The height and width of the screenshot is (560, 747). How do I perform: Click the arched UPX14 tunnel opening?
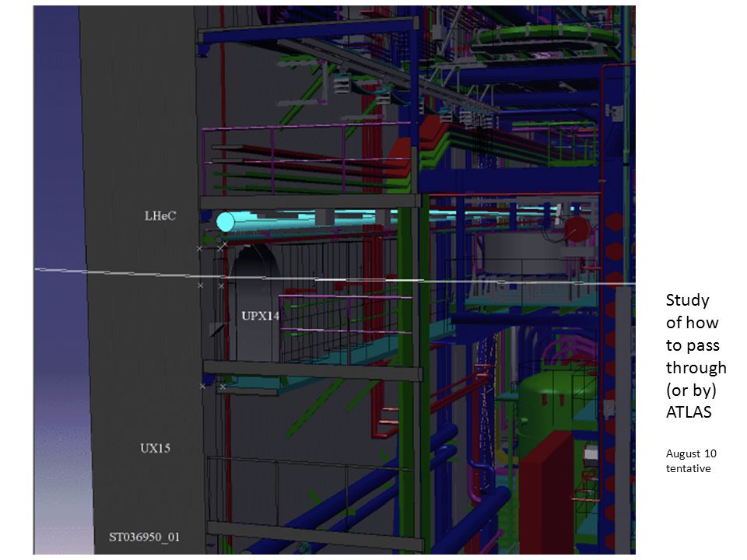pyautogui.click(x=255, y=303)
